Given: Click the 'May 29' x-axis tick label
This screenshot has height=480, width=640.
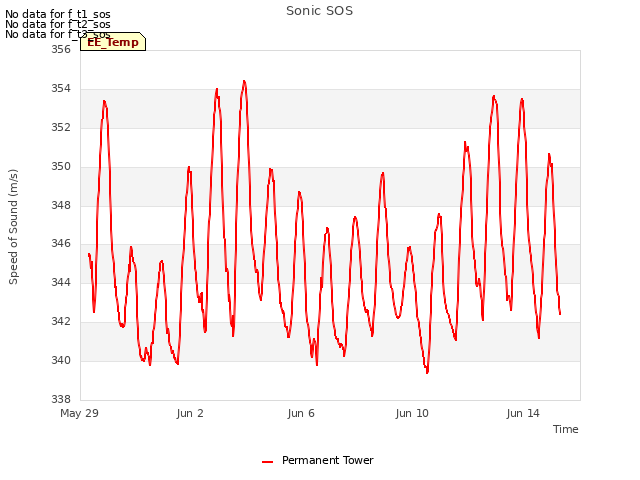Looking at the screenshot, I should [x=79, y=413].
